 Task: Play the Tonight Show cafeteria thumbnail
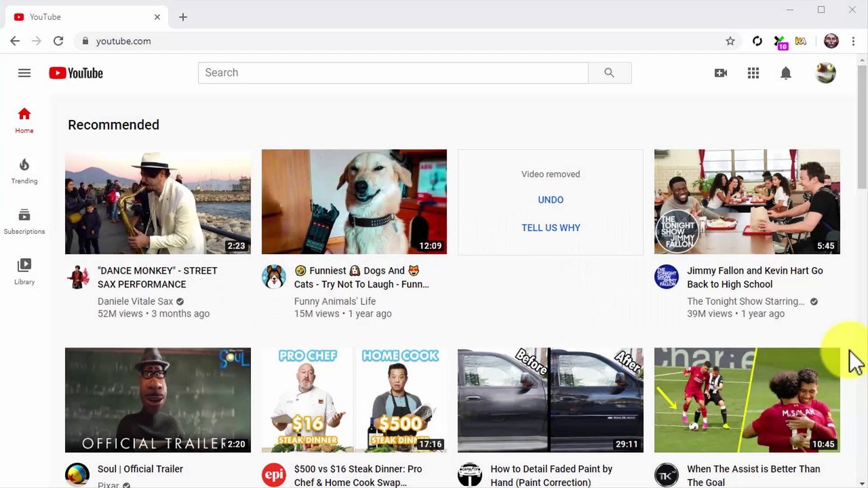coord(747,202)
